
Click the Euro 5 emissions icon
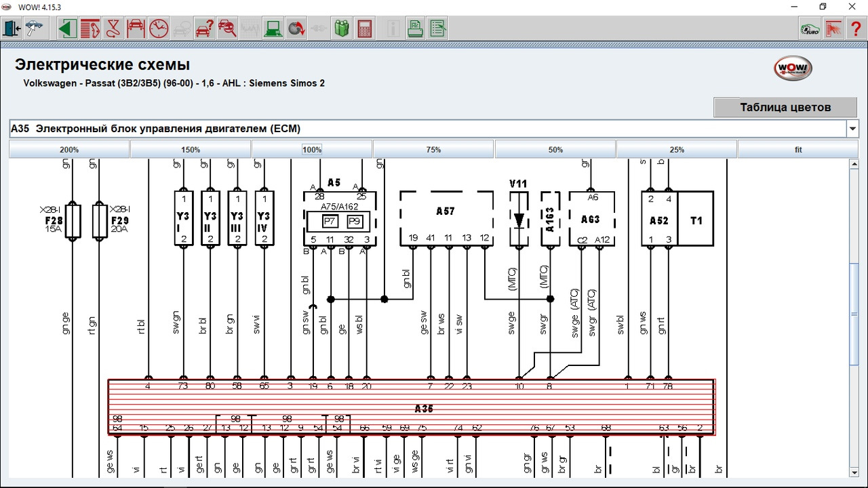tap(809, 28)
